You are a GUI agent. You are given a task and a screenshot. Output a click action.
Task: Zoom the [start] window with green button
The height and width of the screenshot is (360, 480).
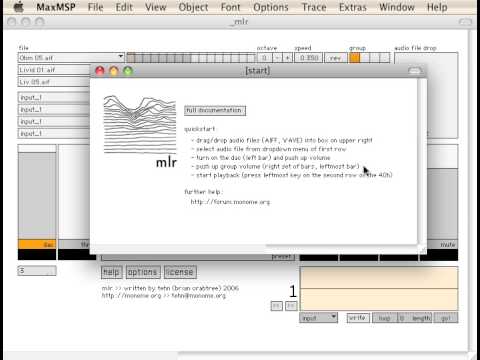[128, 71]
